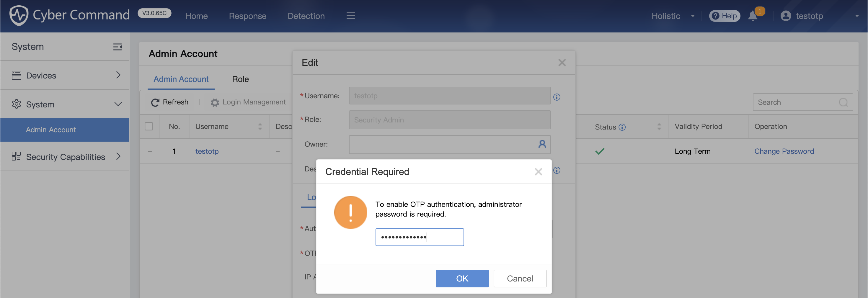This screenshot has width=868, height=298.
Task: Click the Refresh icon above the account table
Action: pyautogui.click(x=155, y=102)
